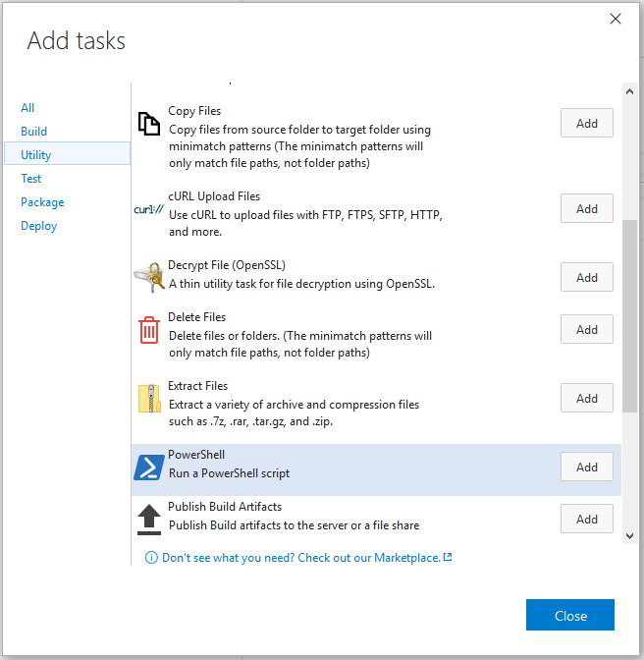
Task: Select the Decrypt File padlock icon
Action: pyautogui.click(x=149, y=277)
